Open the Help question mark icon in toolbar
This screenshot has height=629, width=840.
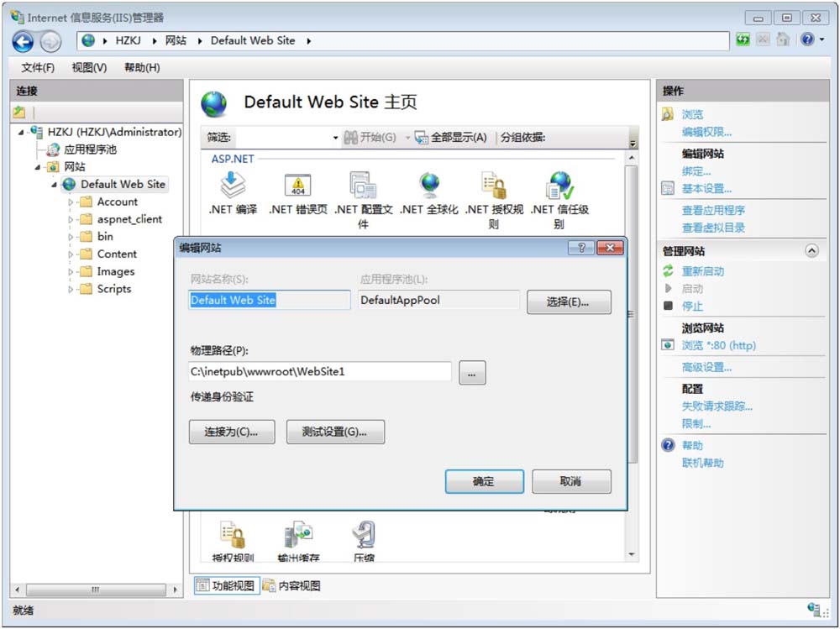pyautogui.click(x=807, y=39)
